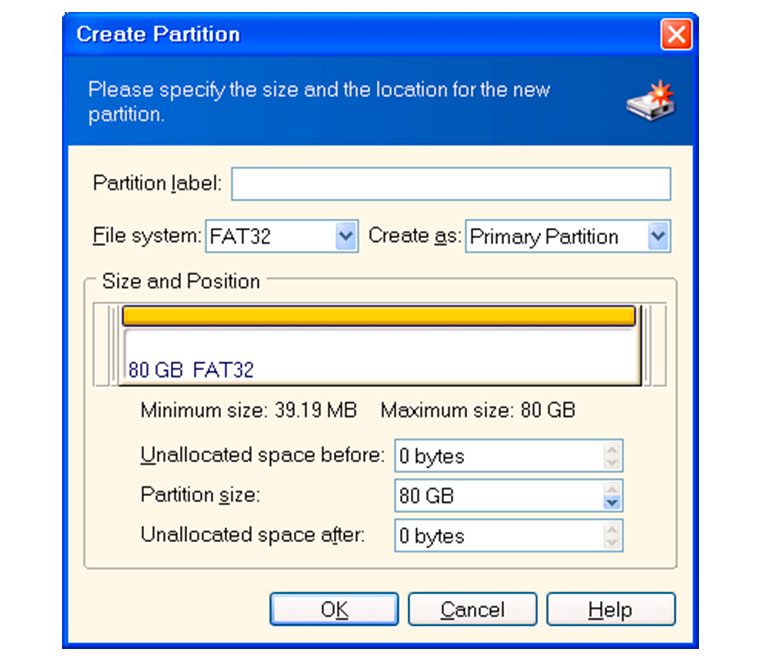Click the yellow partition size bar
The height and width of the screenshot is (657, 760).
[x=379, y=316]
